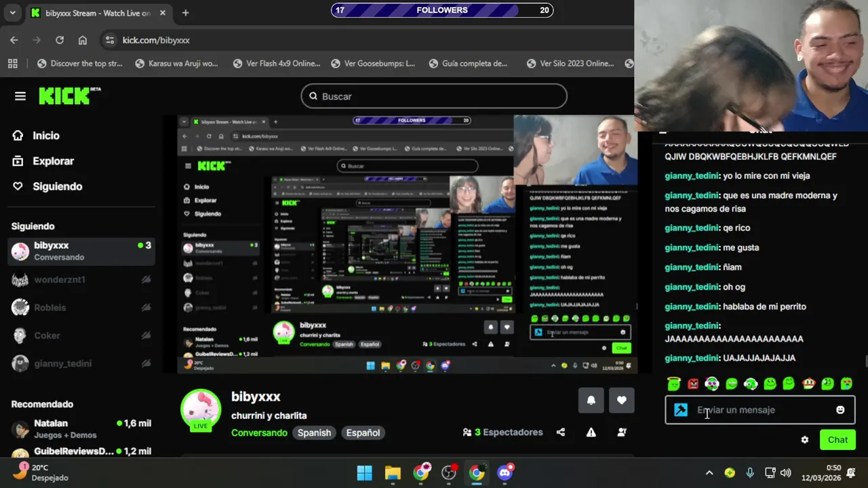Open followed channel Coker
The image size is (868, 488).
[x=81, y=335]
